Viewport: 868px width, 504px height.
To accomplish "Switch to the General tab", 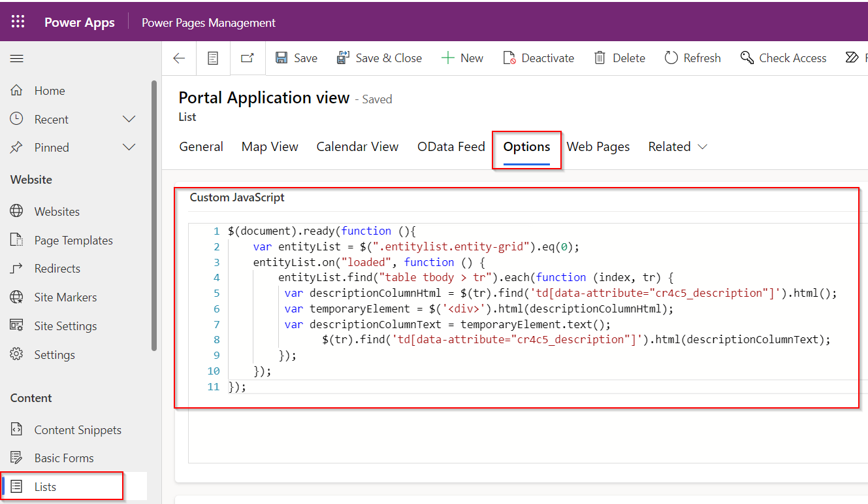I will [x=201, y=147].
